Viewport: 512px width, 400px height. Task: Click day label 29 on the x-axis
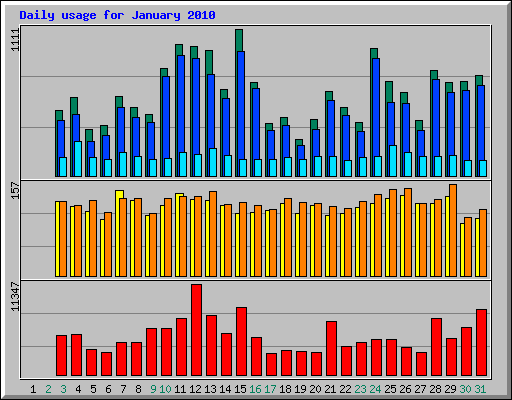(450, 389)
